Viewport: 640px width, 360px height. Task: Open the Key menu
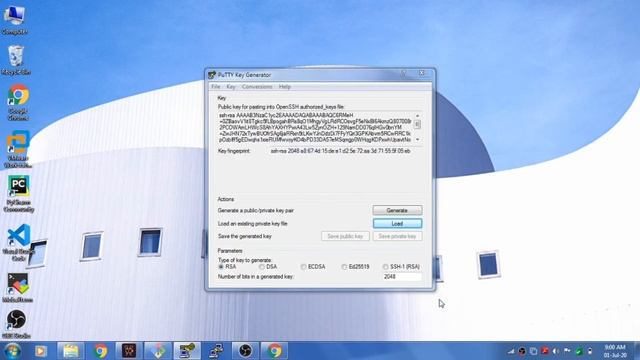tap(231, 87)
